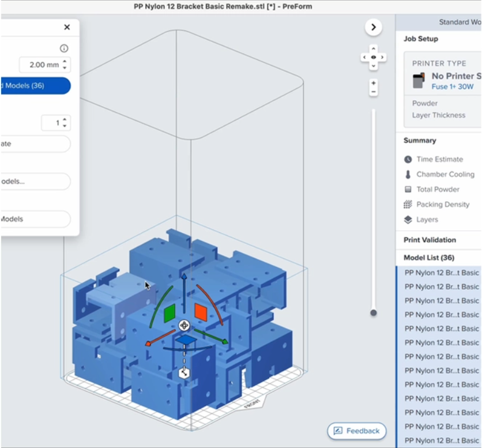The image size is (482, 448).
Task: Select the Fuse 1+ 30W printer link
Action: click(x=453, y=86)
